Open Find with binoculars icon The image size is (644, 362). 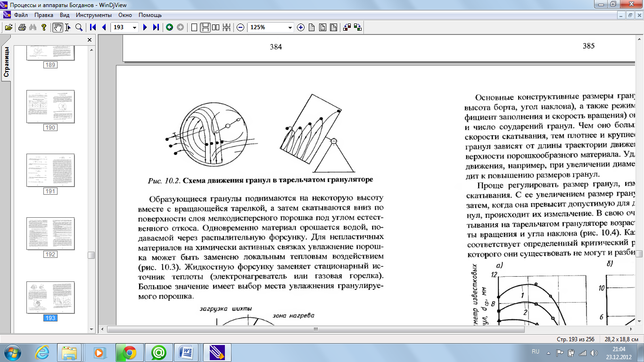pyautogui.click(x=33, y=27)
